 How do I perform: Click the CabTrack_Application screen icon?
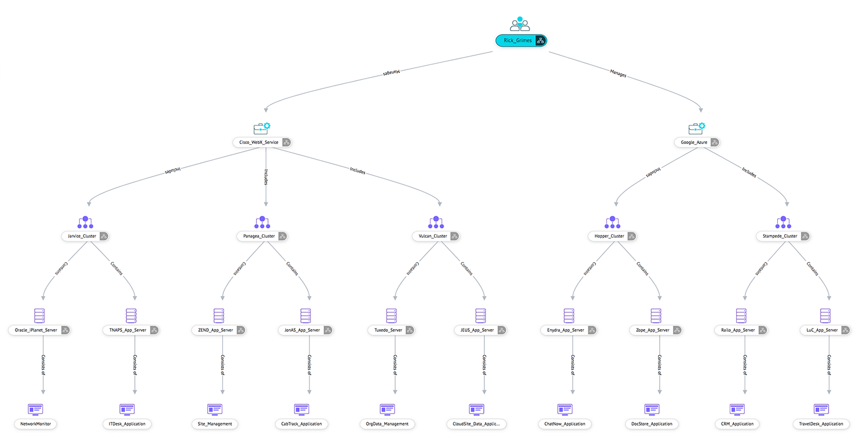301,409
